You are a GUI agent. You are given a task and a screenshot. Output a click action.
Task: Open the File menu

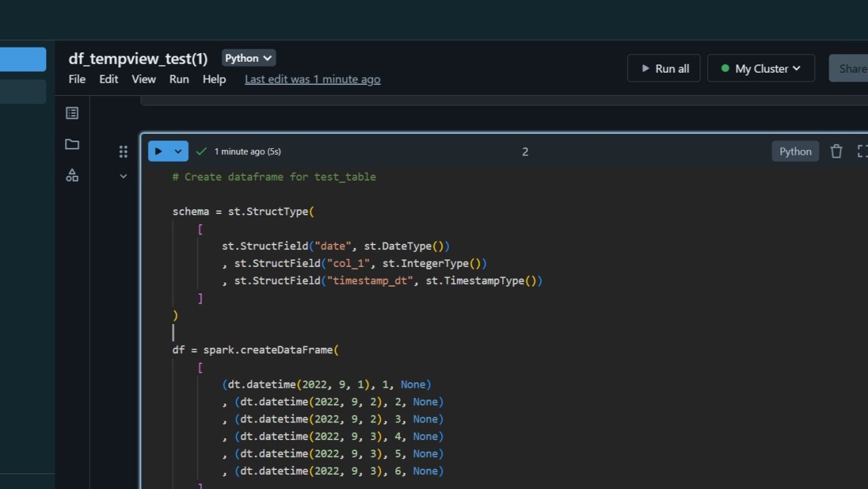pos(77,79)
